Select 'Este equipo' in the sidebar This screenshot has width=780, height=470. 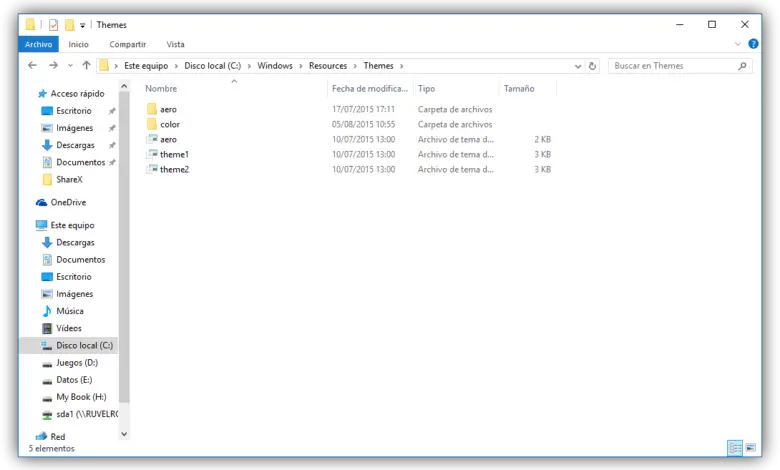[x=72, y=225]
